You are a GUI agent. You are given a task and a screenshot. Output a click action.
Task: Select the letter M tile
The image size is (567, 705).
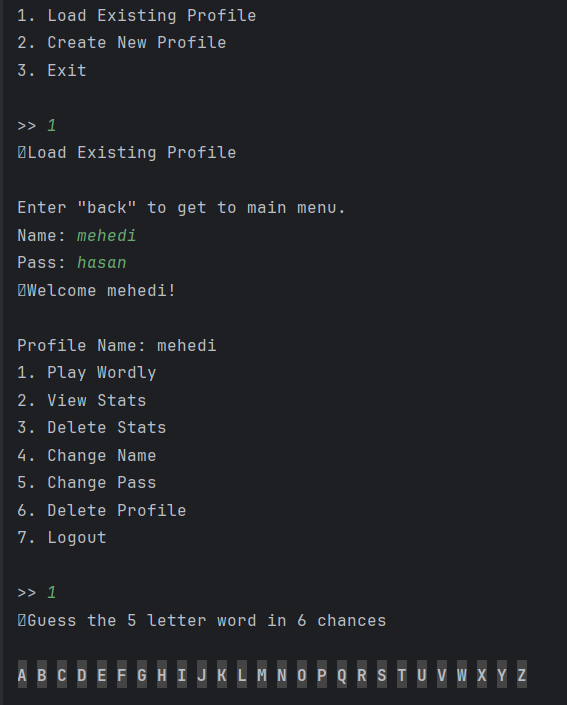click(x=262, y=674)
